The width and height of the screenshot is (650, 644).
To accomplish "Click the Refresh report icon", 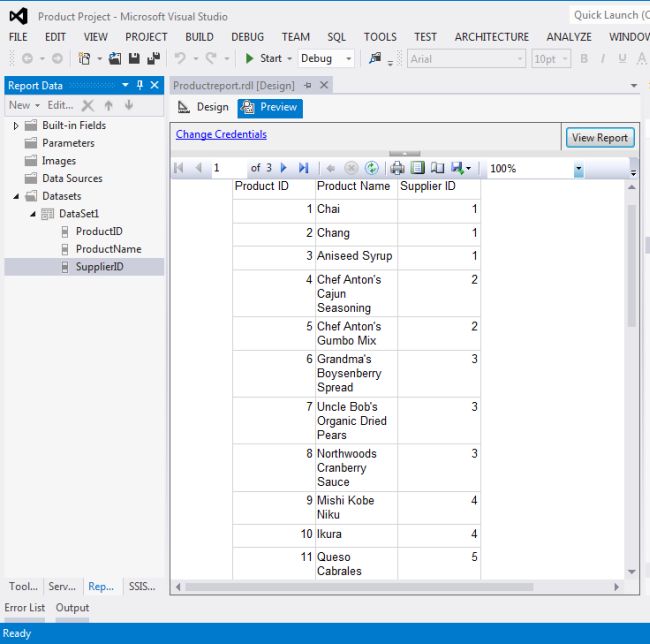I will click(x=372, y=168).
